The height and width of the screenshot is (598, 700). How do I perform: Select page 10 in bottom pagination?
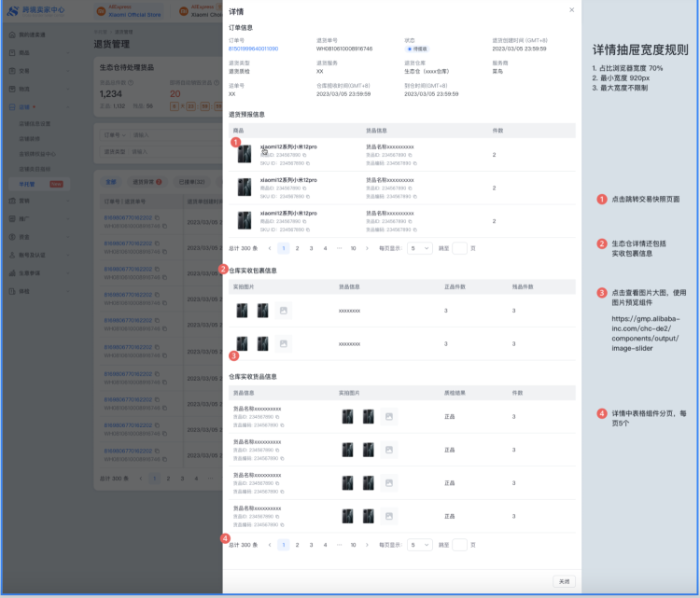(x=353, y=544)
